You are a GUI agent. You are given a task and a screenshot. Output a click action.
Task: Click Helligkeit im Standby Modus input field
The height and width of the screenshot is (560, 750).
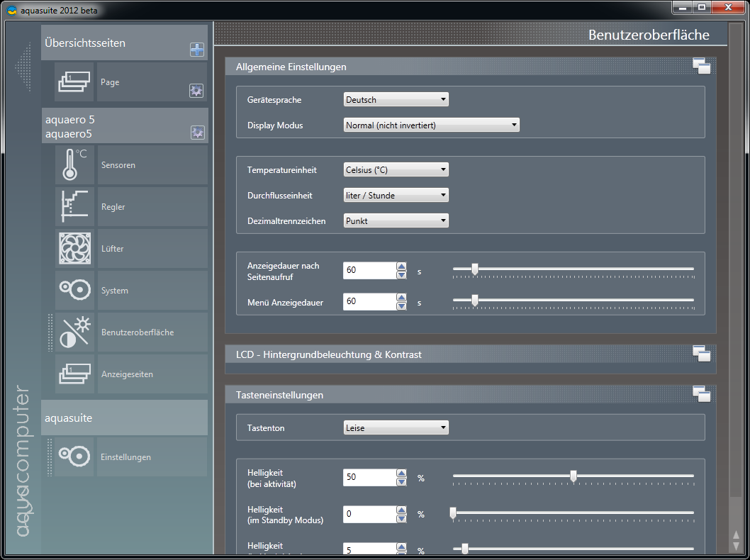(x=370, y=514)
